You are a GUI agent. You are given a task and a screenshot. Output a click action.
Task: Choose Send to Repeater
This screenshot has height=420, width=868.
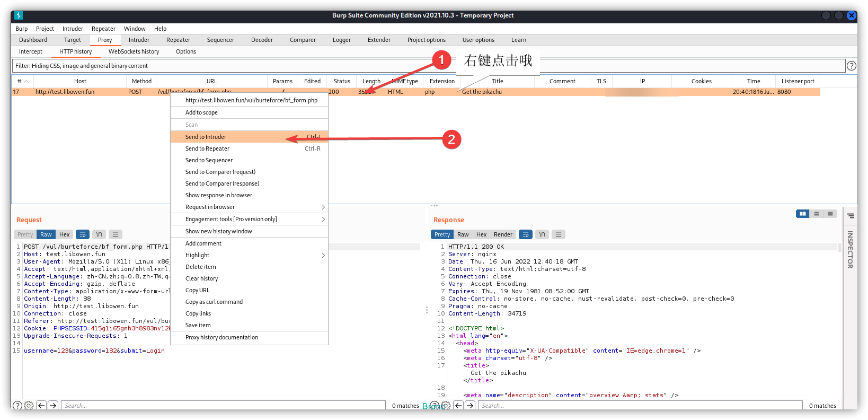point(249,148)
